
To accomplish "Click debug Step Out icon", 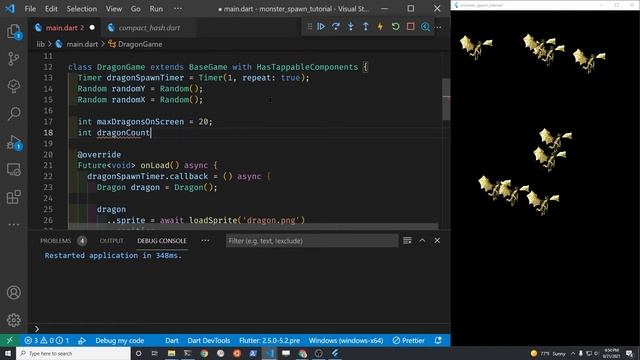I will click(365, 27).
